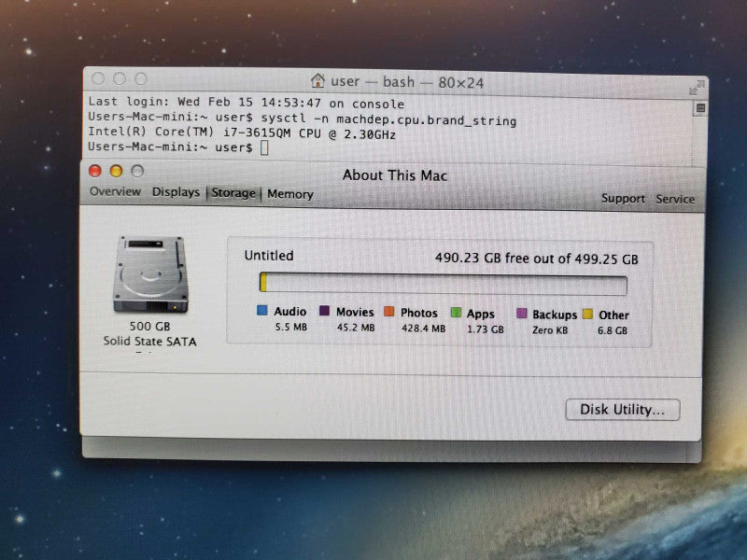Click the Terminal command prompt cursor
The image size is (747, 560).
264,148
